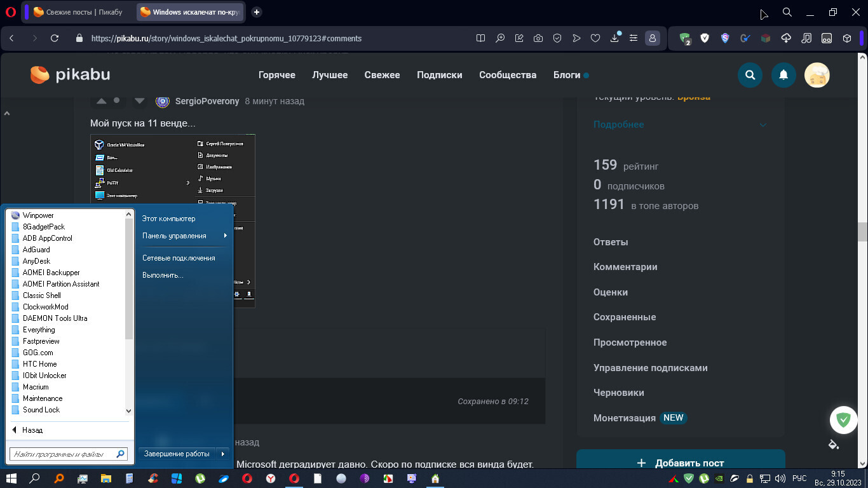Open Управление подписками

650,368
